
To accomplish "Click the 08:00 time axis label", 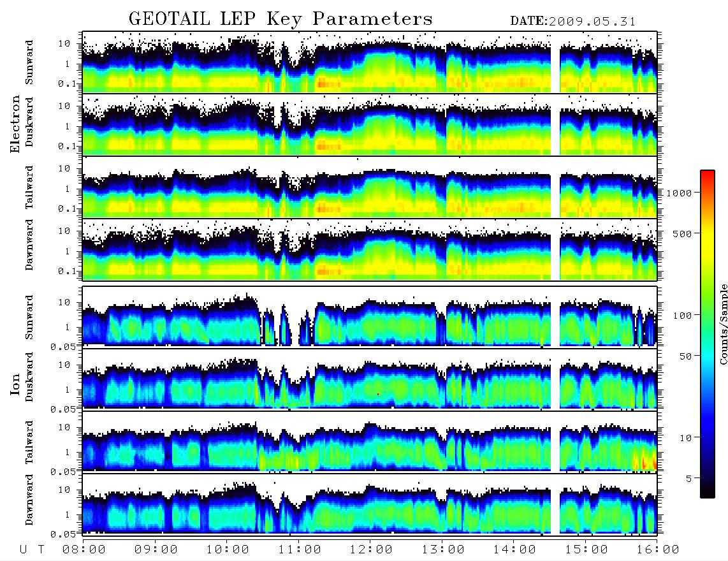I will point(84,550).
